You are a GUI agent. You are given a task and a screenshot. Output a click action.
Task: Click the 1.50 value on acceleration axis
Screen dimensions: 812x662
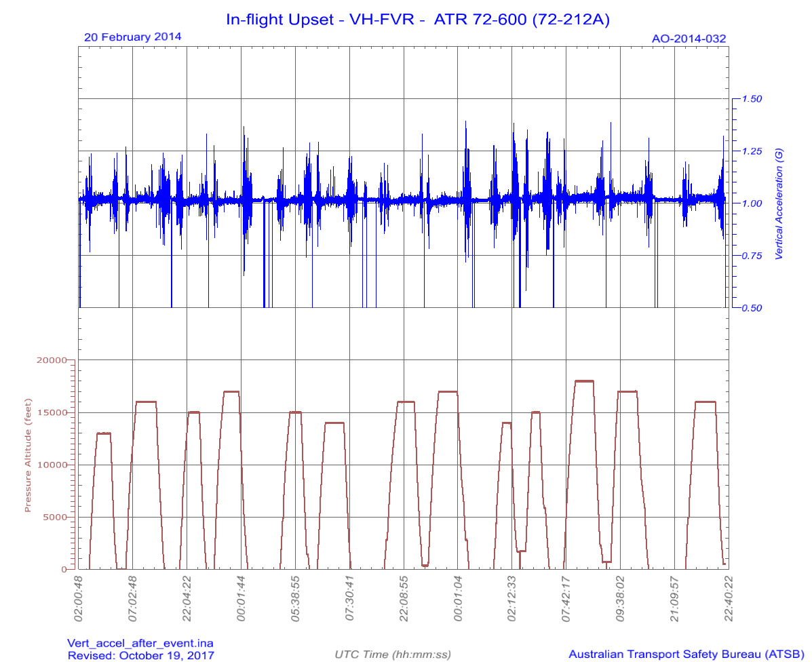752,99
